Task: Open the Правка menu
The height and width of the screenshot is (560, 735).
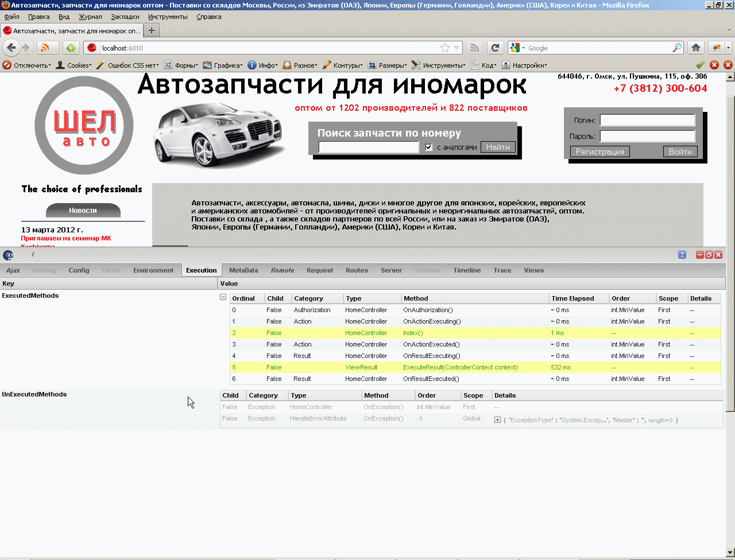Action: pos(38,17)
